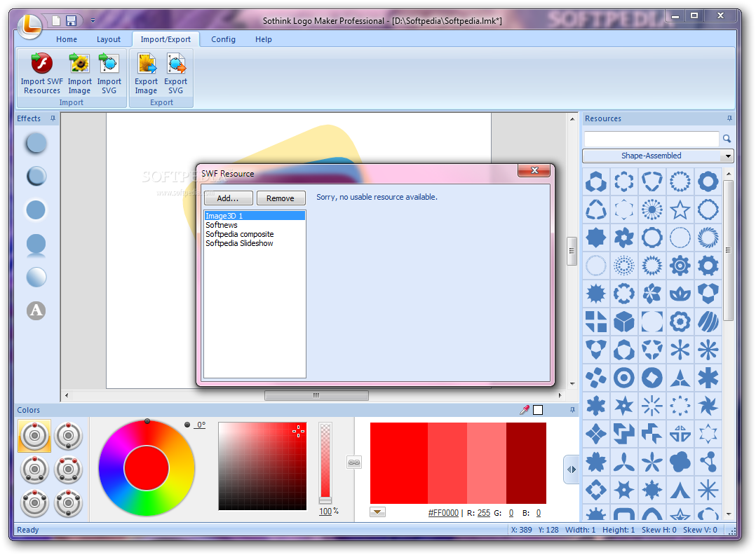Select the Import/Export ribbon tab
This screenshot has height=555, width=756.
(x=166, y=39)
